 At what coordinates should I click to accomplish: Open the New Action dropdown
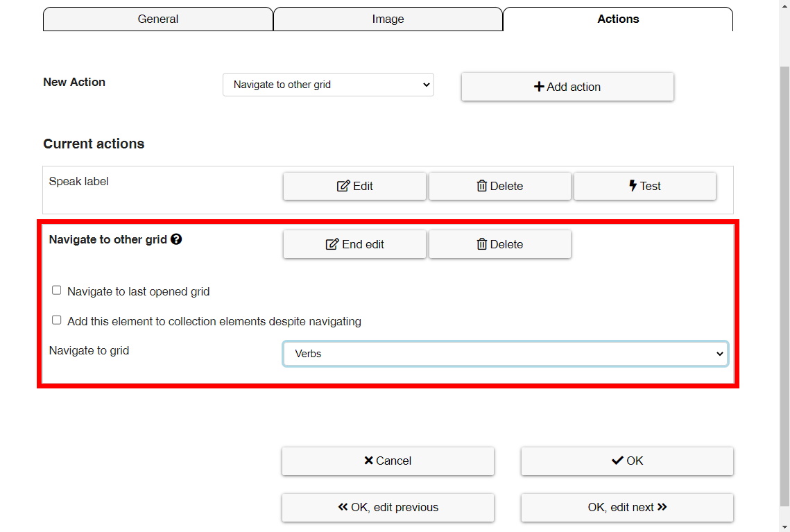tap(327, 85)
